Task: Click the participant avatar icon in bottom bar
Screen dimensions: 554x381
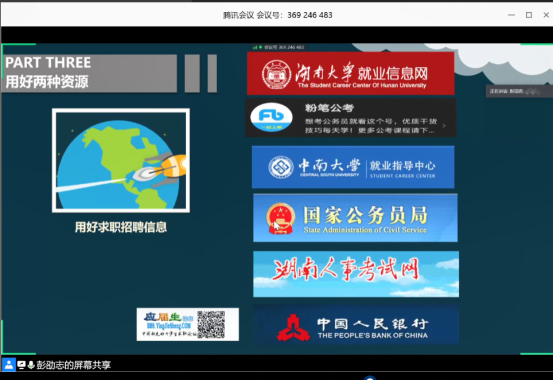Action: coord(8,364)
